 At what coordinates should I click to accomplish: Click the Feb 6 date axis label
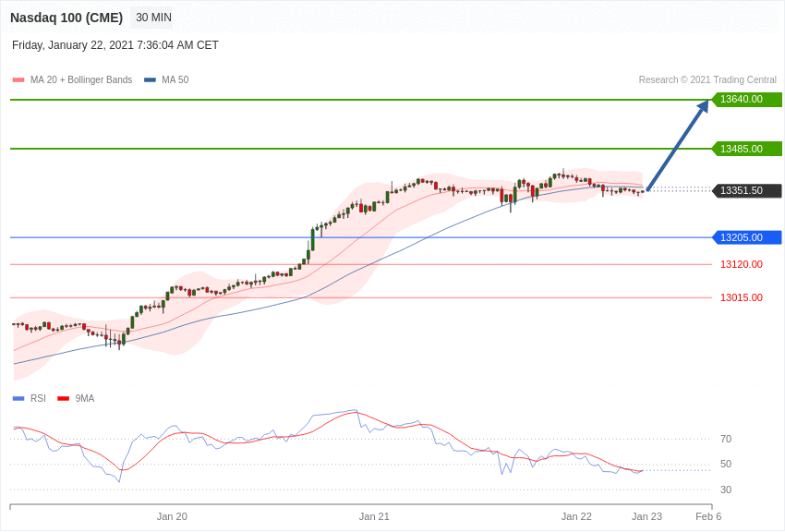coord(708,516)
